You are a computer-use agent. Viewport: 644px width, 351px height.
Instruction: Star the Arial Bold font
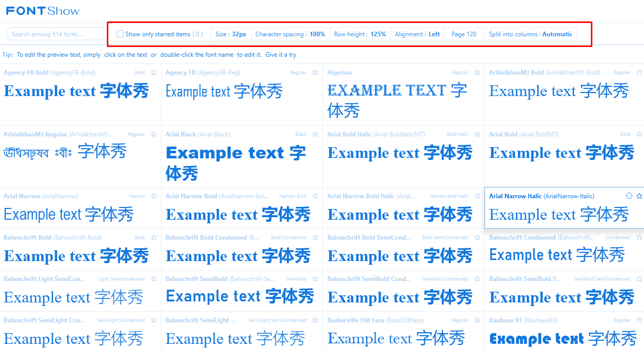639,134
